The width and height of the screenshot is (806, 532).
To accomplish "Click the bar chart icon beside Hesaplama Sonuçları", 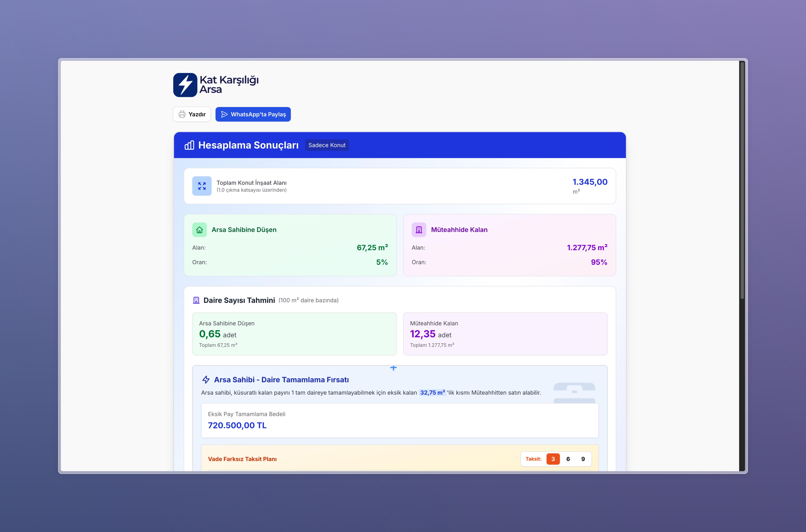I will coord(189,145).
